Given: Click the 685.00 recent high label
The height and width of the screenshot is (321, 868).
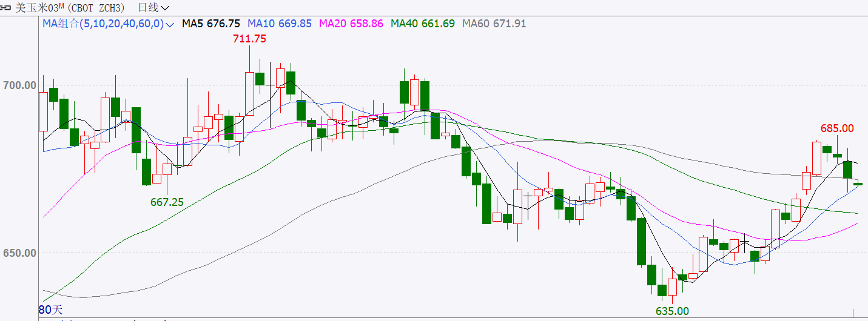Looking at the screenshot, I should click(x=837, y=128).
